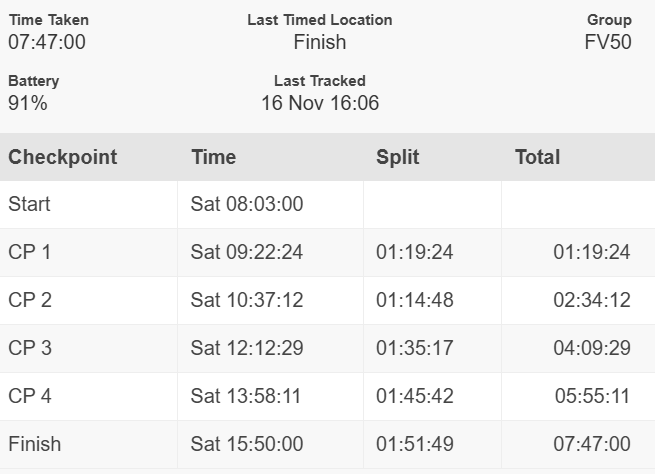Click Finish total time 07:47:00 cell
This screenshot has height=474, width=655.
592,444
